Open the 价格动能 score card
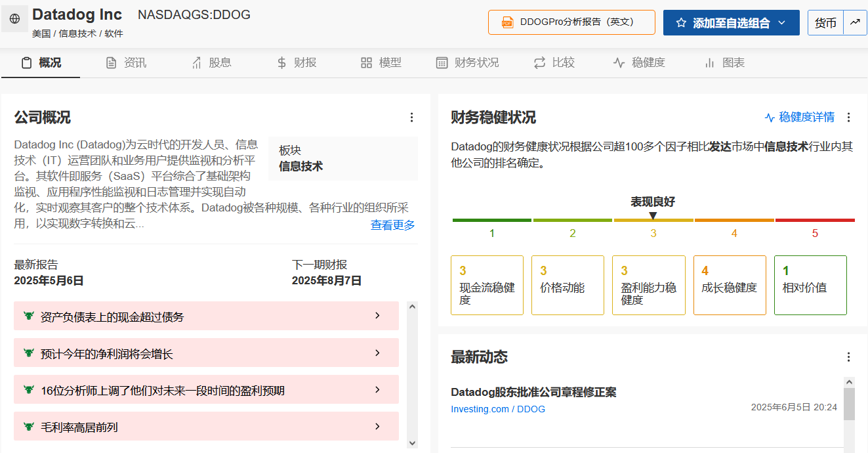This screenshot has width=868, height=453. pos(568,285)
